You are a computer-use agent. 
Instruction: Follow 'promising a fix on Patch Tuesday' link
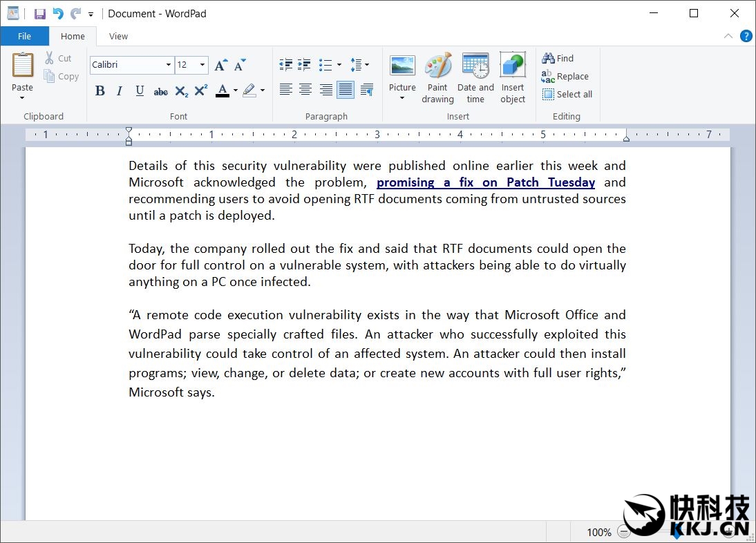pos(485,182)
